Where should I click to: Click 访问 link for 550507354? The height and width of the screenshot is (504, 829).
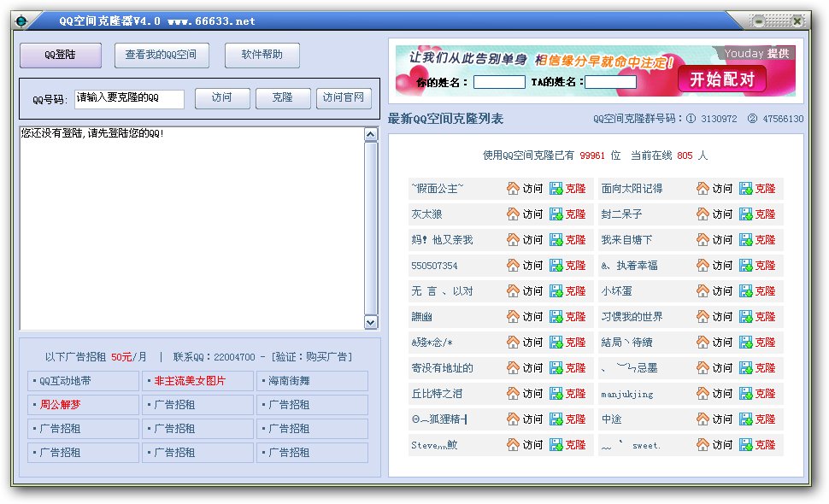click(532, 265)
